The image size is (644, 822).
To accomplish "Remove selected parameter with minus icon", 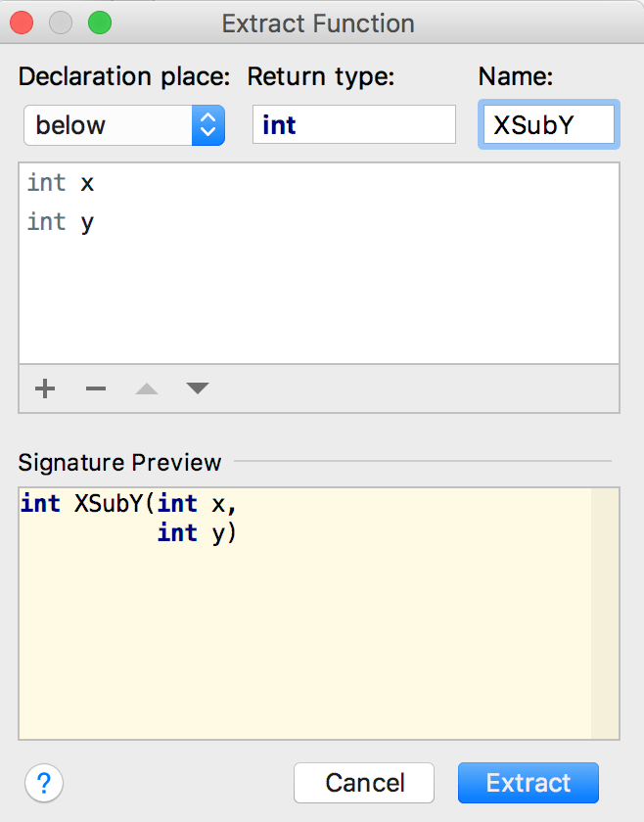I will 96,388.
